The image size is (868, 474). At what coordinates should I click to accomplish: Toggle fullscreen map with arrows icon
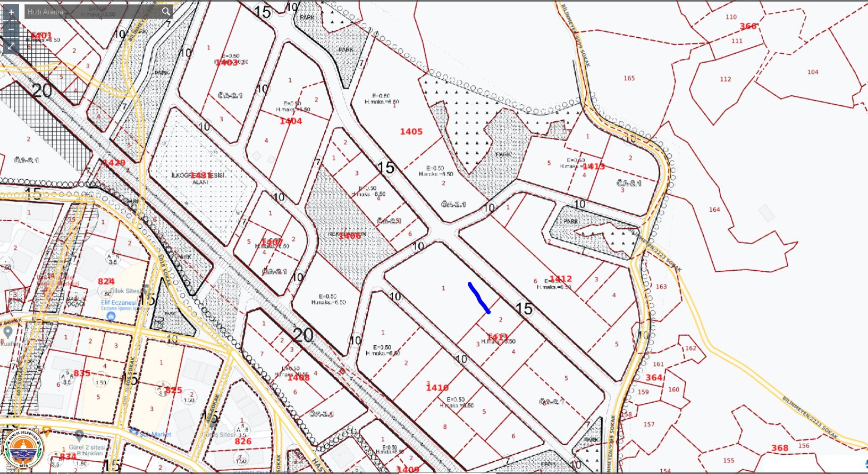coord(11,46)
